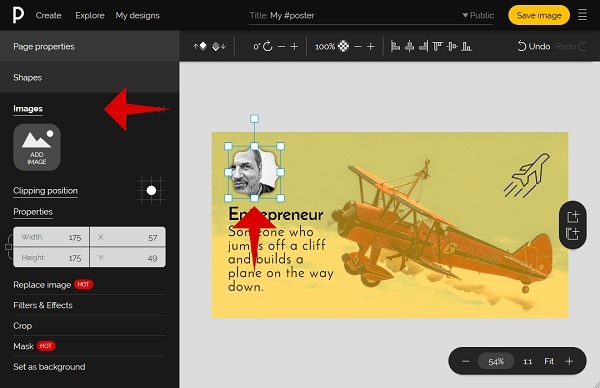Send the selected layer backward
The image size is (600, 388).
point(219,46)
